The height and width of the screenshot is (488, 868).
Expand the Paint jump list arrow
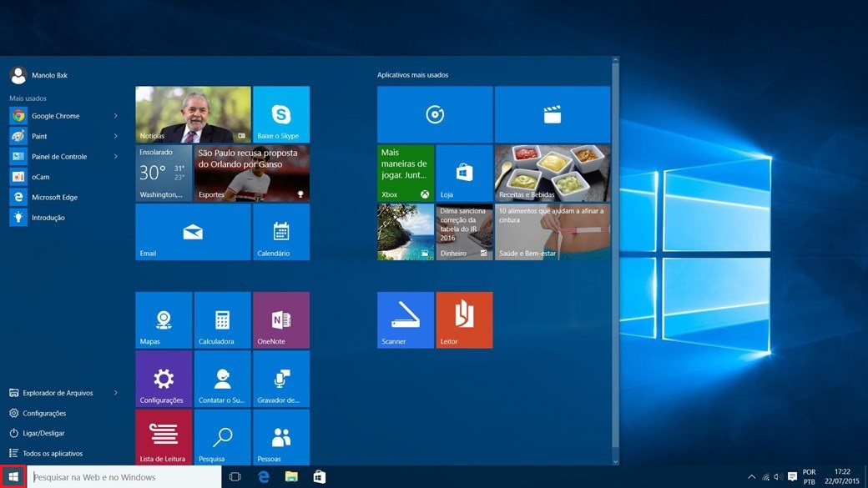pos(116,136)
